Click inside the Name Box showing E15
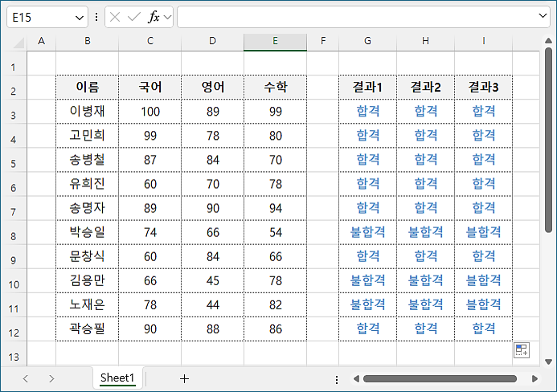 (40, 17)
